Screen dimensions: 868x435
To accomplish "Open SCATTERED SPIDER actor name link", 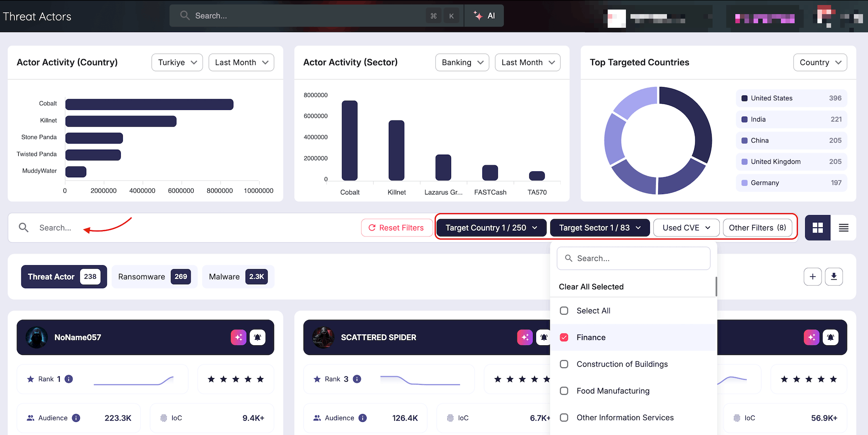I will 378,338.
